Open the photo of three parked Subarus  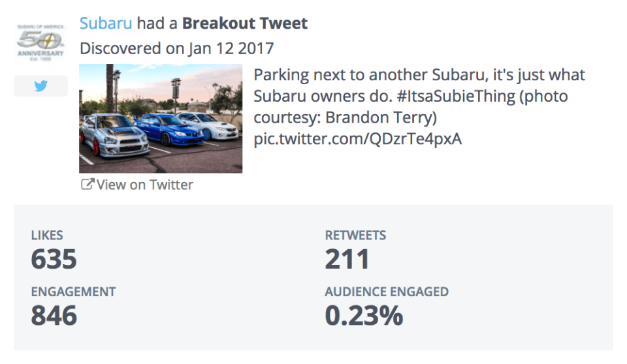point(161,118)
